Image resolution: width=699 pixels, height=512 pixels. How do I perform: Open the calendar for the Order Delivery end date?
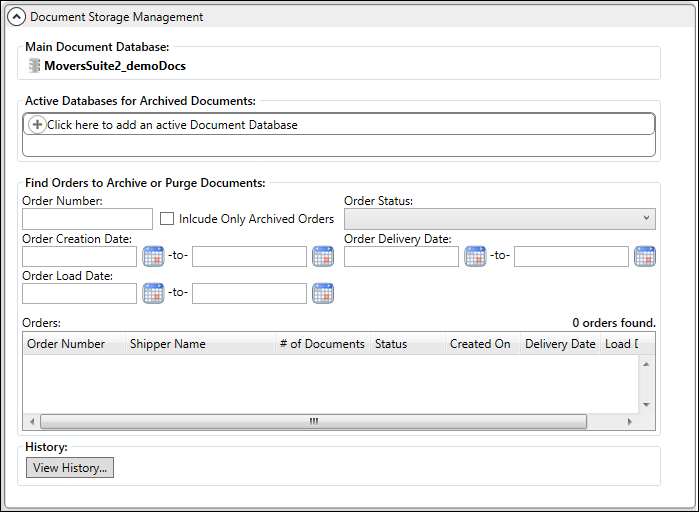coord(645,257)
